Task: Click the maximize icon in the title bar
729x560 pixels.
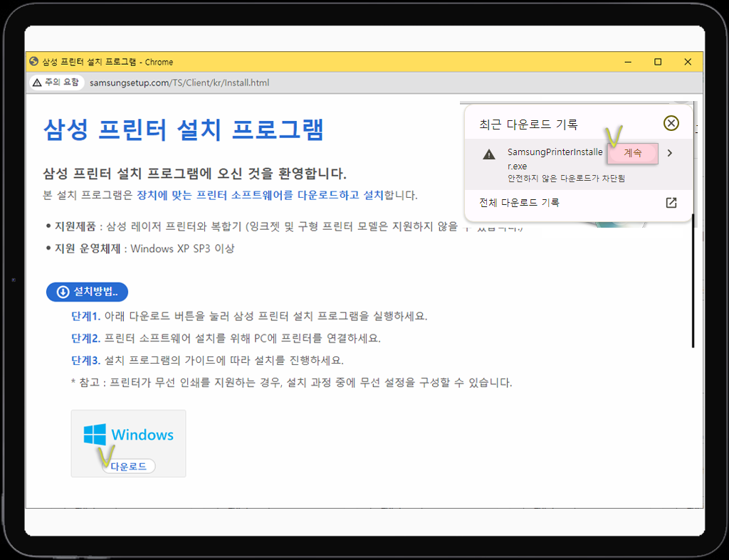Action: 657,62
